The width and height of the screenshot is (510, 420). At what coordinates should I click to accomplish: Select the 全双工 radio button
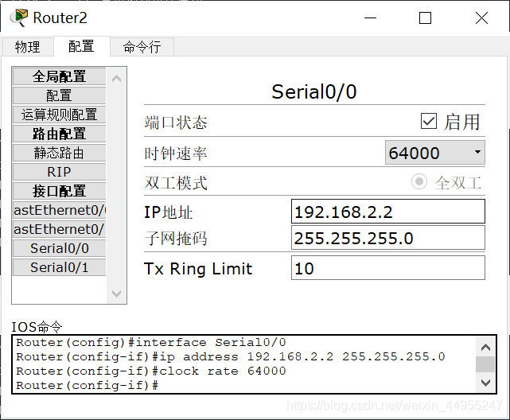[x=419, y=182]
